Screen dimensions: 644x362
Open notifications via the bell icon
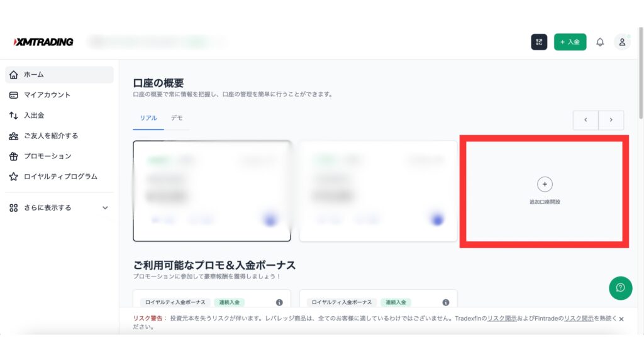click(x=600, y=41)
